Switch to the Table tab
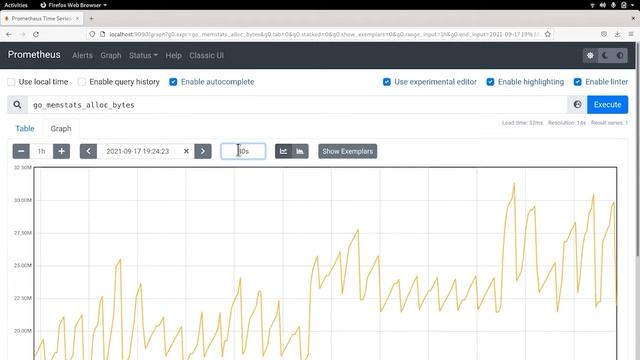 pyautogui.click(x=25, y=129)
